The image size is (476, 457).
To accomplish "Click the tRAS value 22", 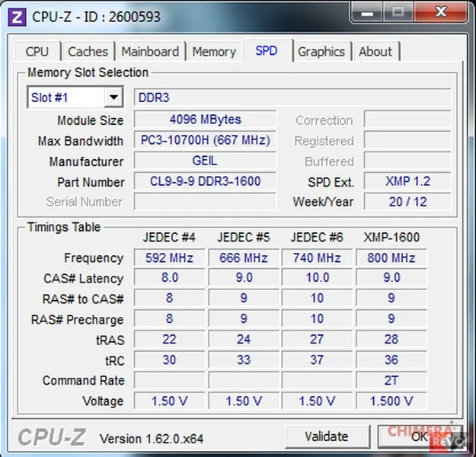I will coord(169,339).
